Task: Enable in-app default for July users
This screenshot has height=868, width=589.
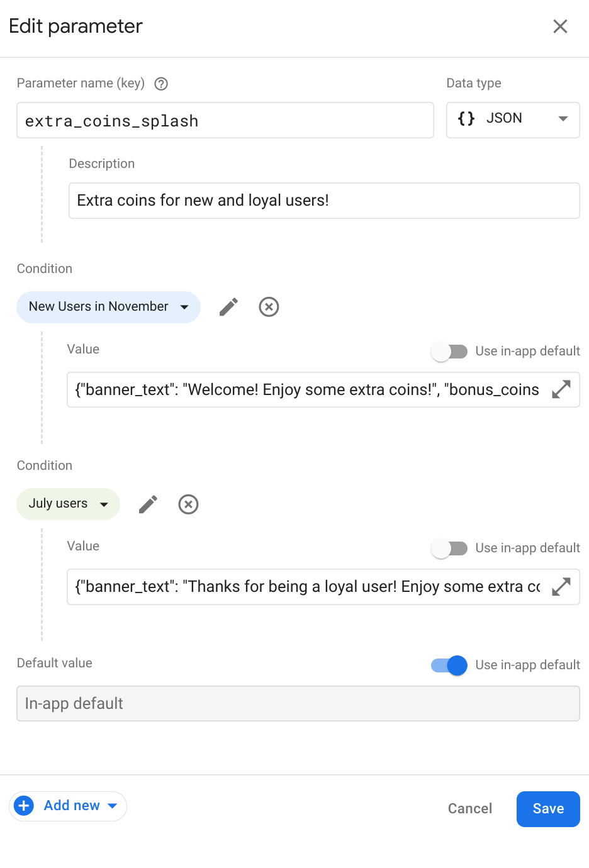Action: pyautogui.click(x=450, y=548)
